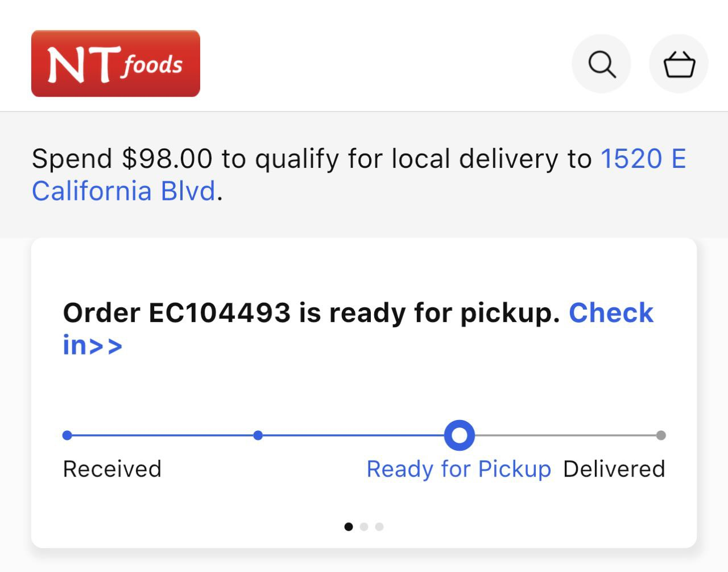Open the Ready for Pickup status circle
This screenshot has height=572, width=728.
(x=459, y=435)
